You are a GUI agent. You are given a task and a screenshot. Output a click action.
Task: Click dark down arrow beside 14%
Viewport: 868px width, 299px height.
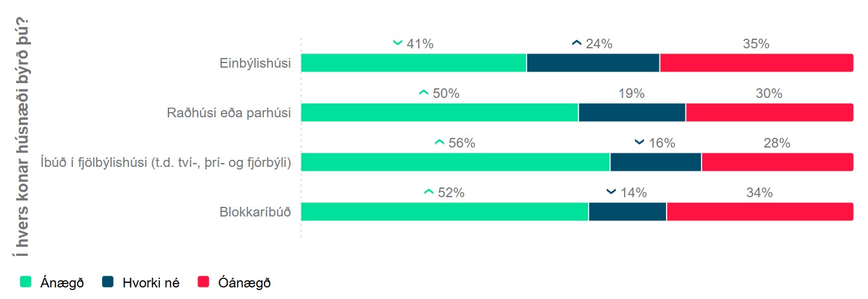coord(611,193)
